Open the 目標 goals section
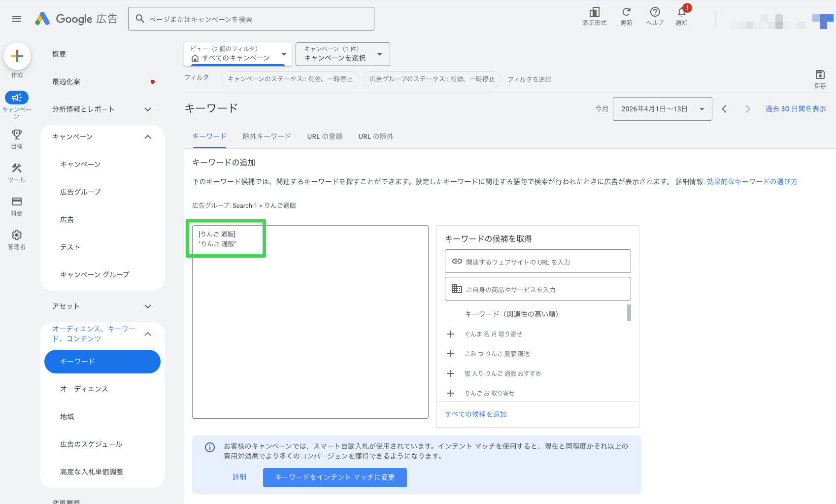The width and height of the screenshot is (836, 504). 17,136
